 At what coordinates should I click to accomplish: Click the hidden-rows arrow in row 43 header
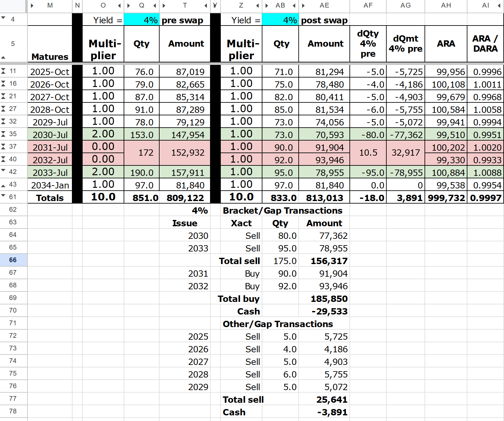pyautogui.click(x=3, y=186)
